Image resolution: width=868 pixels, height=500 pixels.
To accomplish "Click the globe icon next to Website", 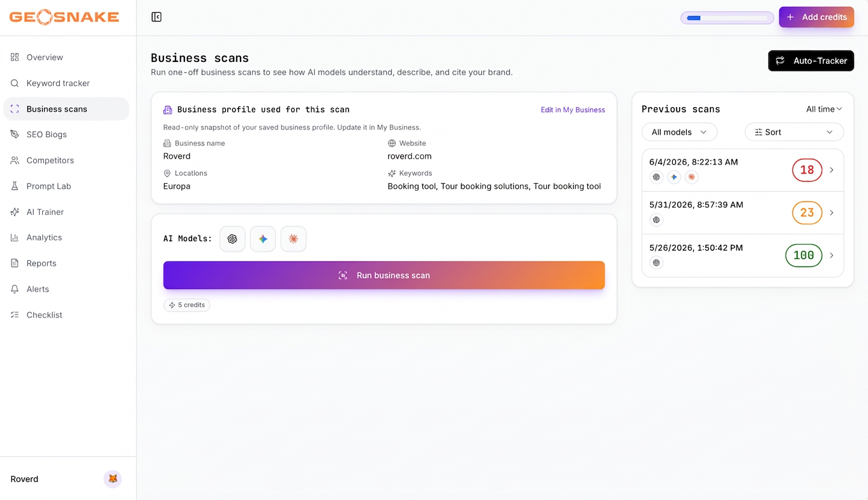I will (392, 143).
